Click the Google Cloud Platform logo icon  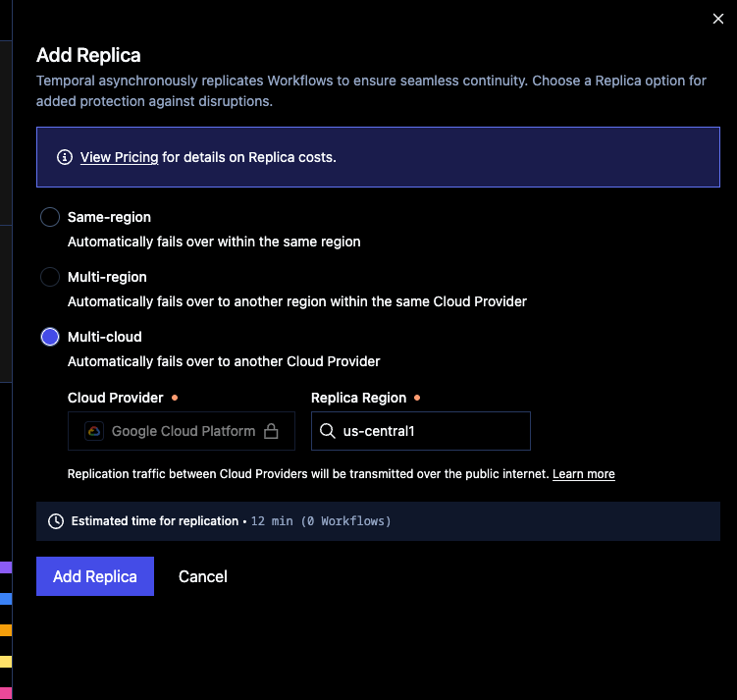tap(94, 431)
